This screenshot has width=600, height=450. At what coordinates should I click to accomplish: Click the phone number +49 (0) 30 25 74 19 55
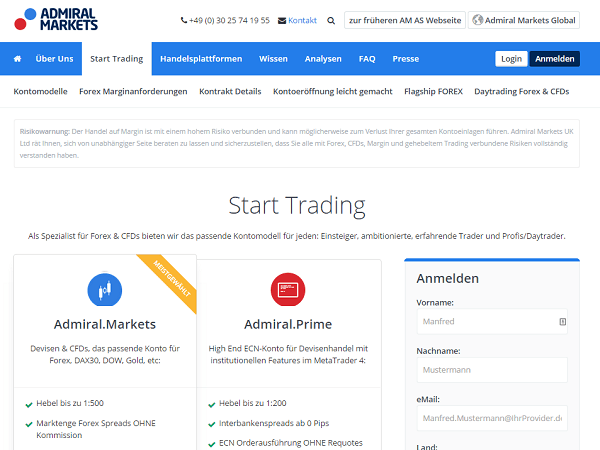pyautogui.click(x=229, y=21)
